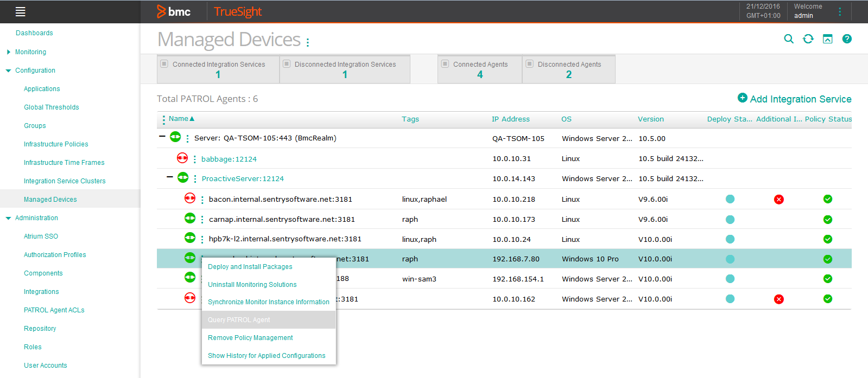Click the bmc logo
The width and height of the screenshot is (868, 378).
174,11
